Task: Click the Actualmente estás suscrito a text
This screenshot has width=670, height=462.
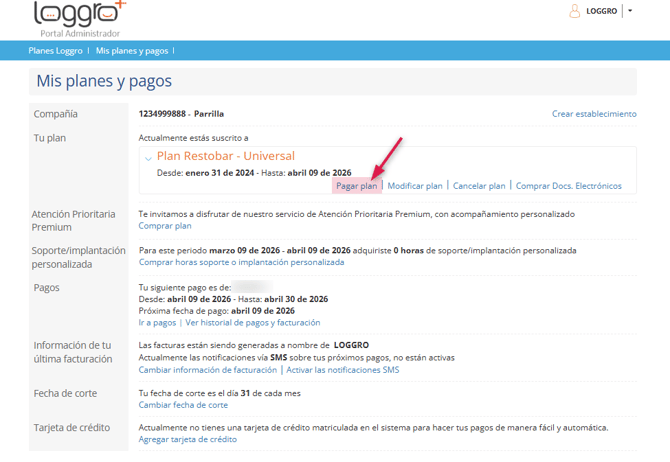Action: click(x=194, y=138)
